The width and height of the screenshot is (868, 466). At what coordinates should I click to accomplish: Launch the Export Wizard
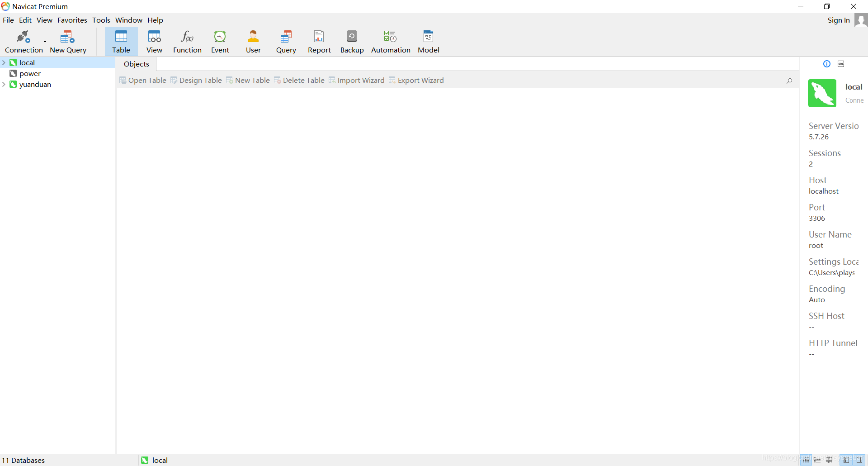tap(416, 80)
